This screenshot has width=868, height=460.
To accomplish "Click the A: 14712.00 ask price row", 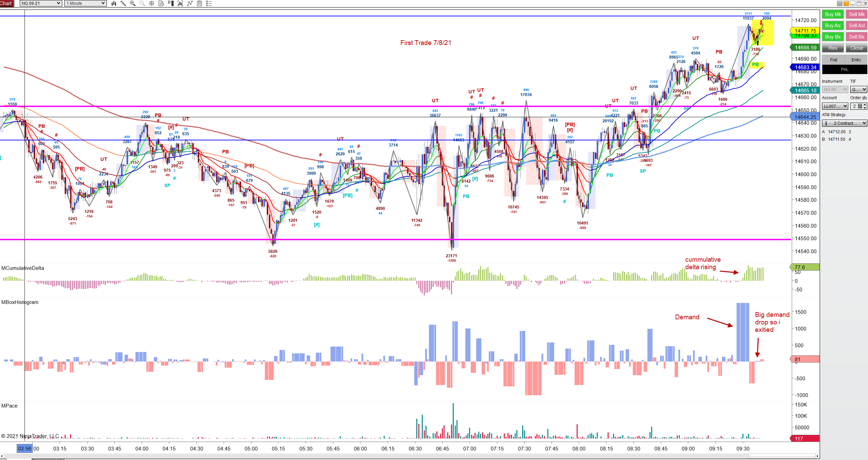I will (837, 132).
